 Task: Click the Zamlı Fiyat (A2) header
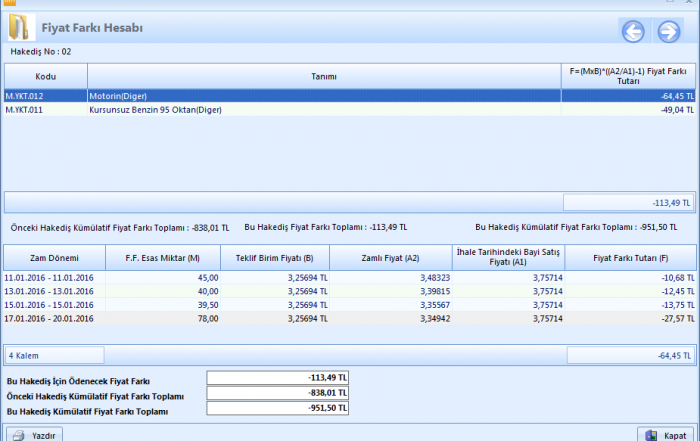[x=389, y=257]
